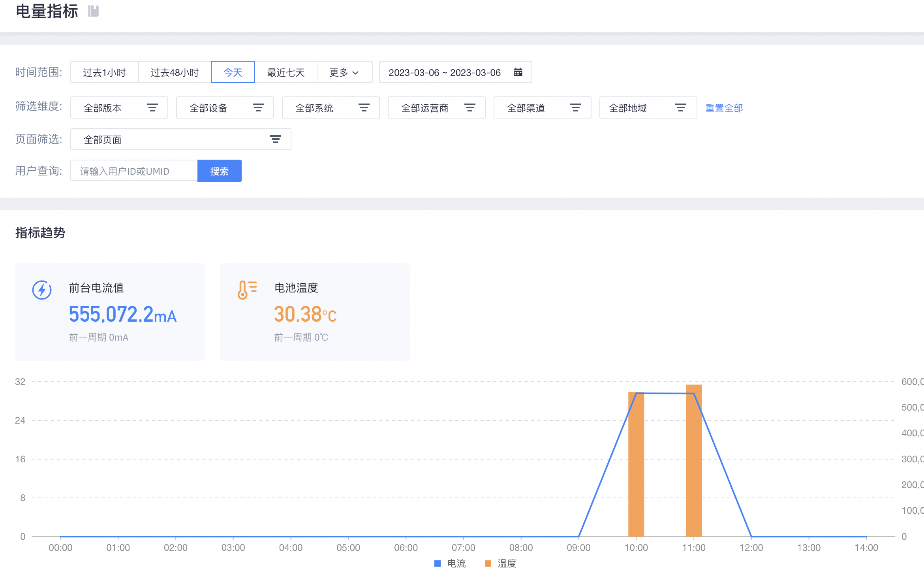Click the 12:00 axis label
Image resolution: width=924 pixels, height=588 pixels.
(x=751, y=548)
